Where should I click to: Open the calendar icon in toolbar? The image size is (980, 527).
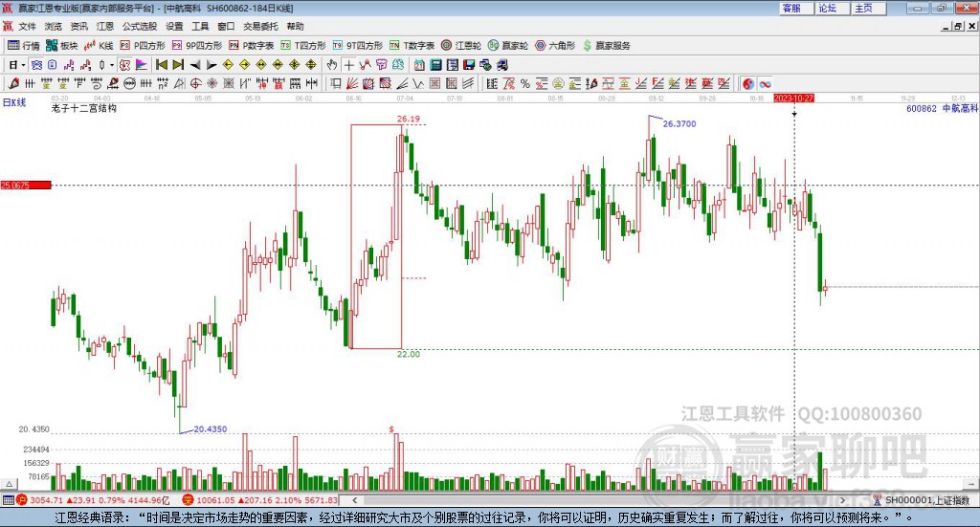point(419,65)
